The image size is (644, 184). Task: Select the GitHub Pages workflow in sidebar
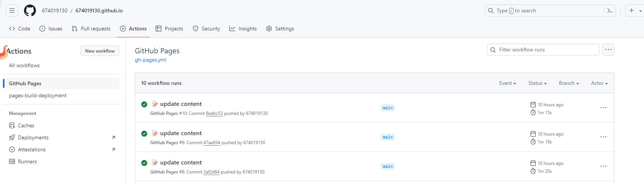pos(63,83)
